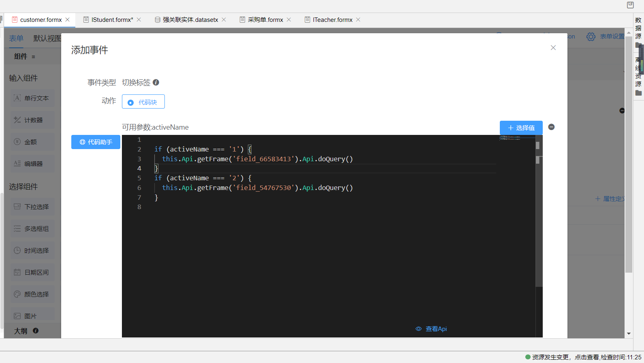
Task: Open the 下拉选择 component
Action: point(32,207)
